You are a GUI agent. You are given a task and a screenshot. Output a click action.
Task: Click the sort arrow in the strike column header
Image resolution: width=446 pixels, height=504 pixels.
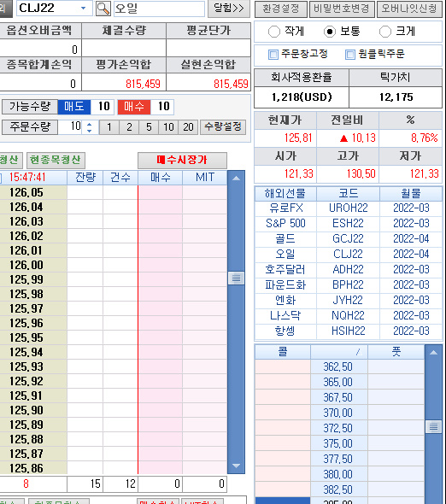coord(359,353)
